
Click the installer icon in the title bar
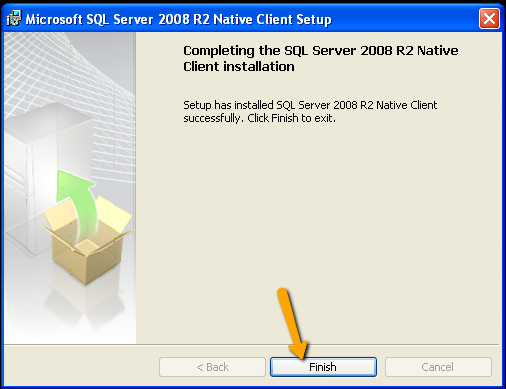[x=14, y=18]
